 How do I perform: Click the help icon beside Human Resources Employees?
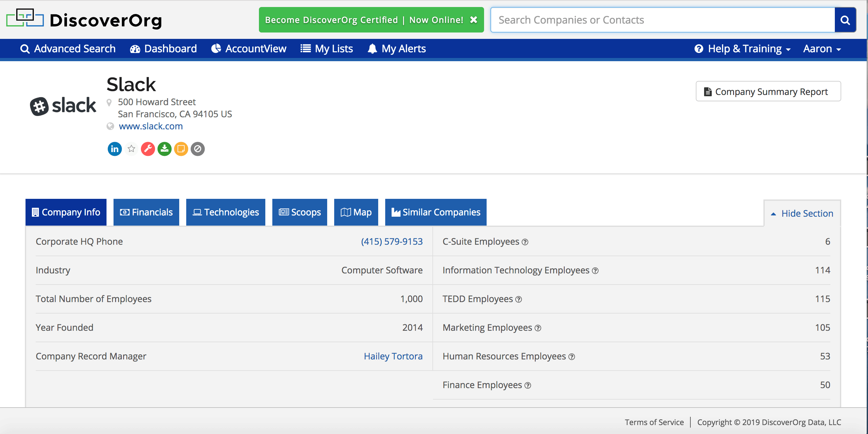pyautogui.click(x=571, y=357)
